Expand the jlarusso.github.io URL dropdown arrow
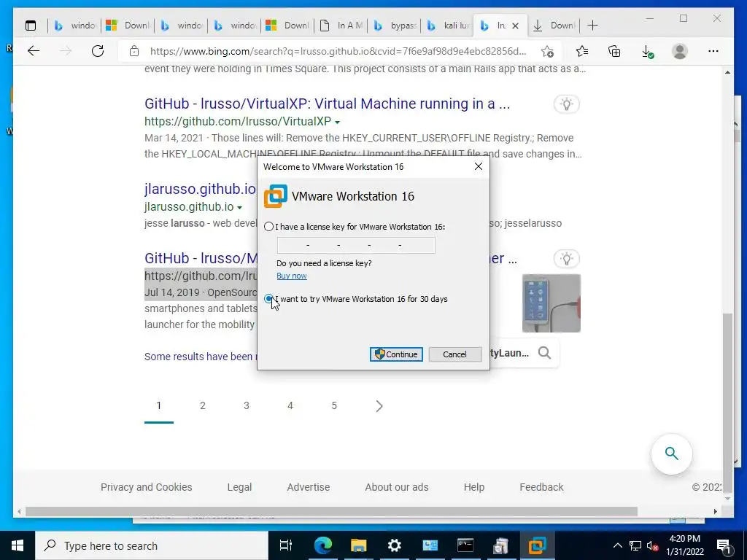Image resolution: width=747 pixels, height=560 pixels. pos(239,208)
